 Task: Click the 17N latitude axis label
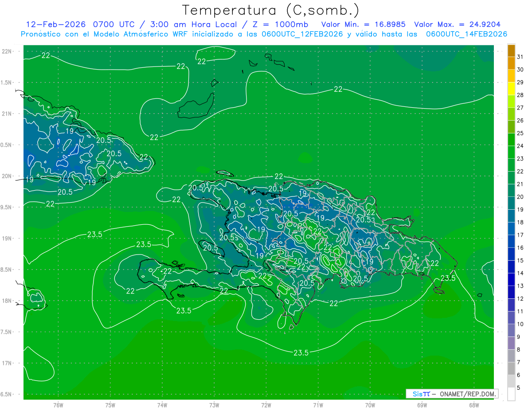7,363
